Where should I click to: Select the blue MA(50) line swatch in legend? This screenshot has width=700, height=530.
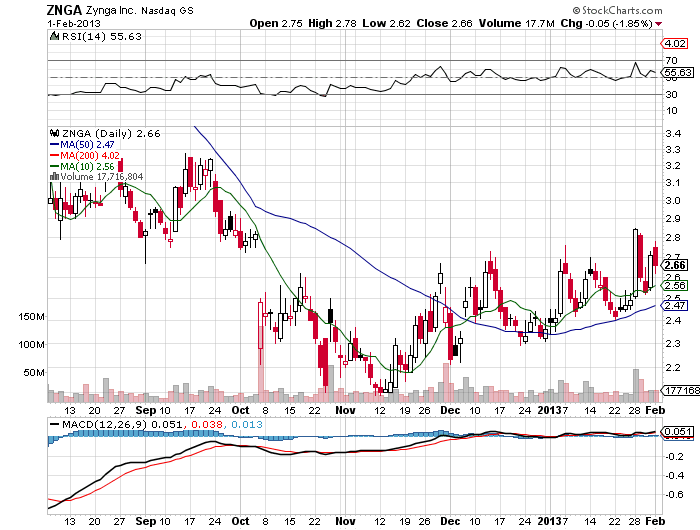(x=54, y=145)
